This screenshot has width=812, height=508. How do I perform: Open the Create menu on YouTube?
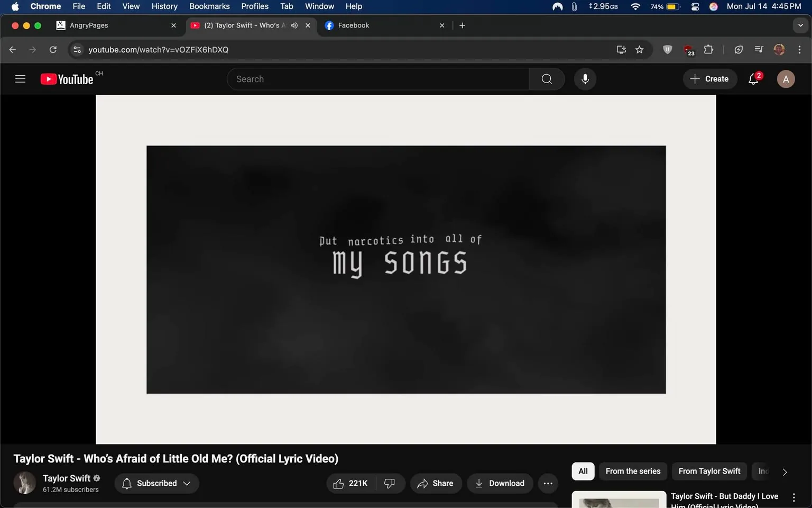(709, 79)
